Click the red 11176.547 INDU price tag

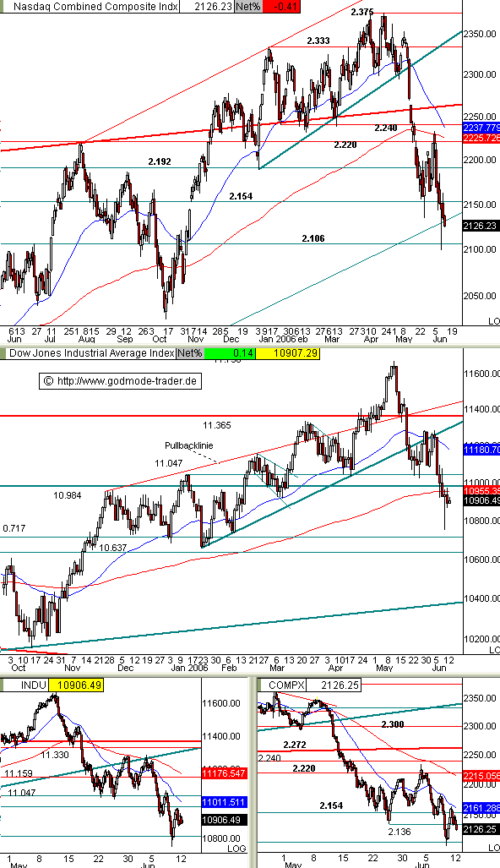(x=222, y=772)
